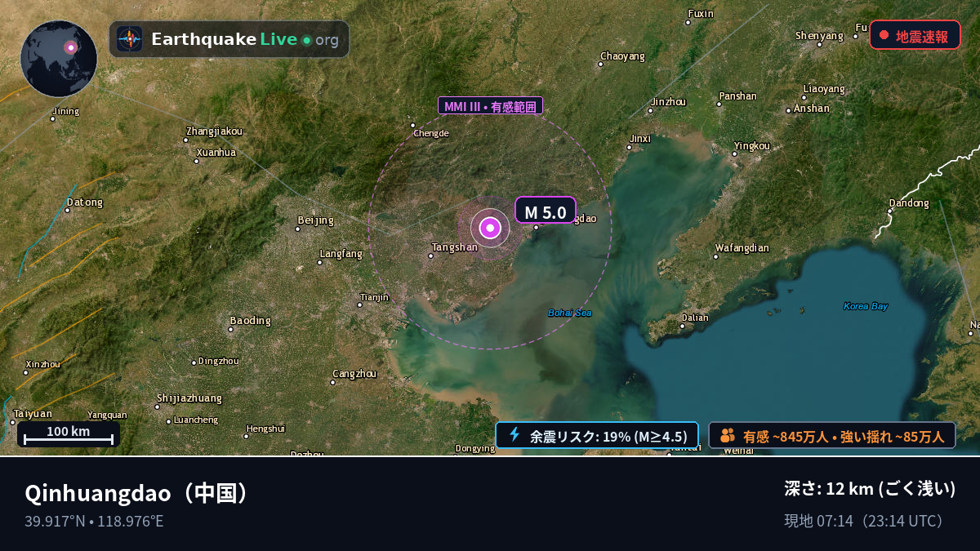Click the Dingzhou city label

[x=219, y=361]
